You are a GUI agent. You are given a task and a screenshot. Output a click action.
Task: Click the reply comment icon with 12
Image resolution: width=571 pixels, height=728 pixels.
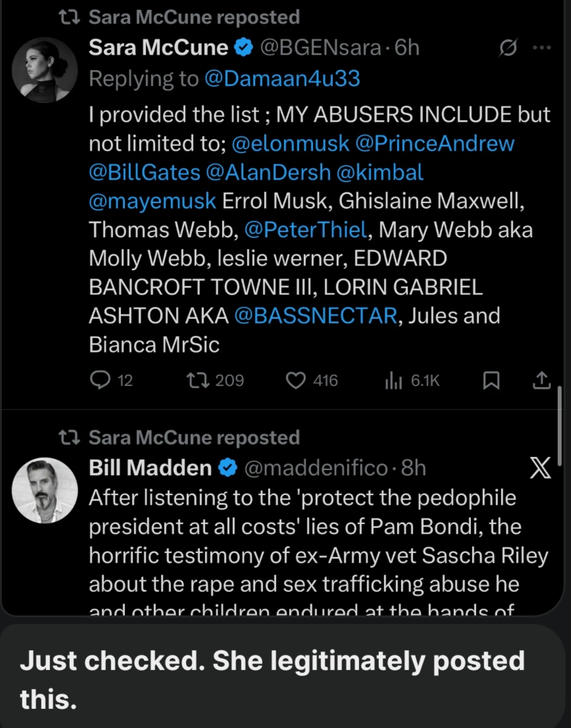pyautogui.click(x=100, y=380)
